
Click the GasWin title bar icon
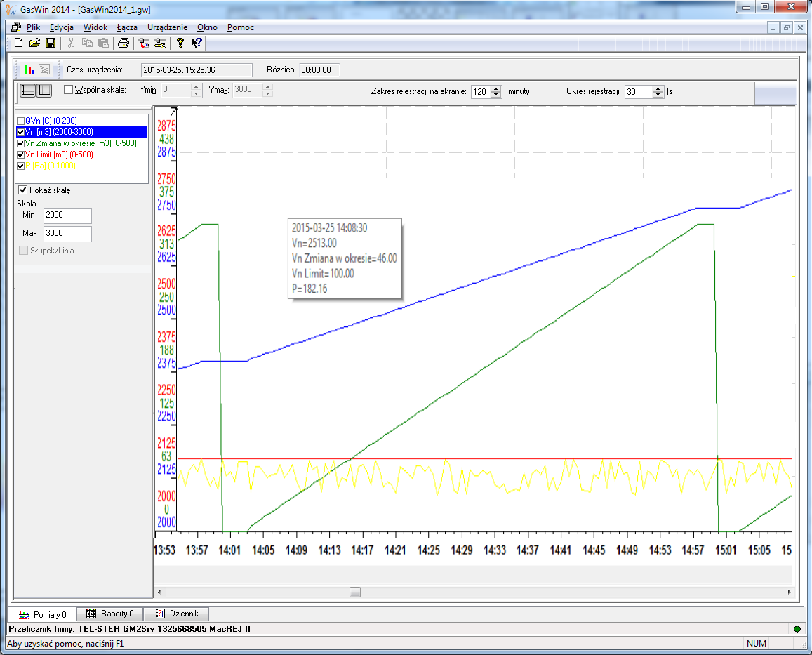click(11, 9)
